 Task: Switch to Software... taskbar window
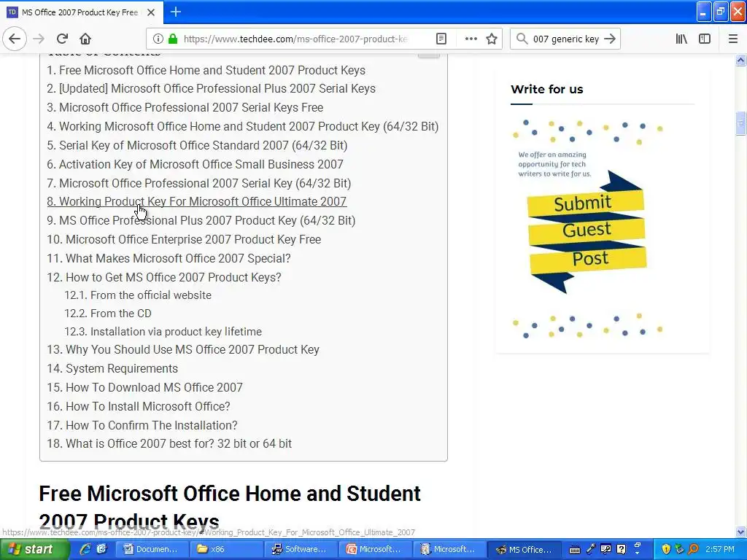pos(303,550)
